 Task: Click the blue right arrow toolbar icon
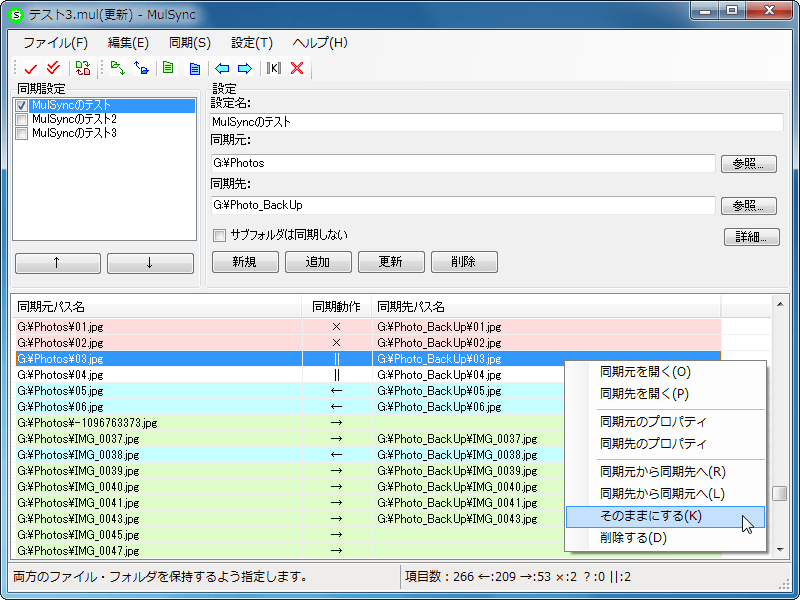pos(245,68)
